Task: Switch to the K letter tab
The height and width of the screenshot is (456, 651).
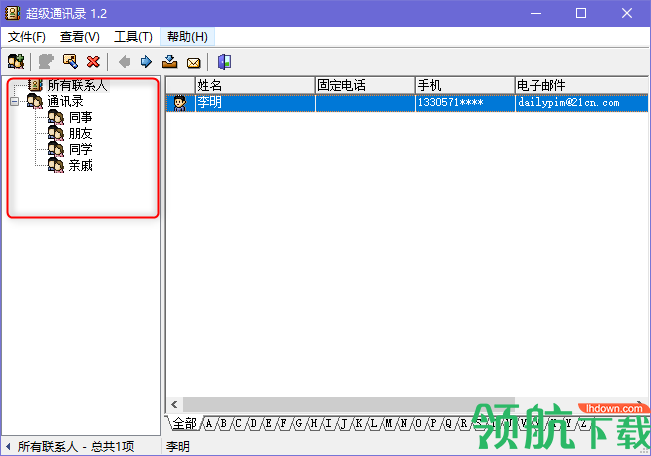Action: 359,424
